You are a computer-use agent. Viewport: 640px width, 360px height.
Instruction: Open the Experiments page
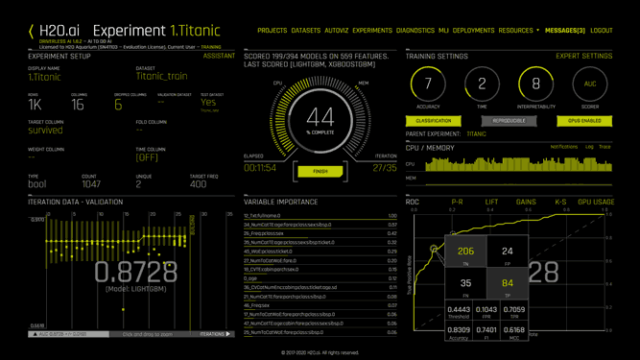click(x=372, y=31)
